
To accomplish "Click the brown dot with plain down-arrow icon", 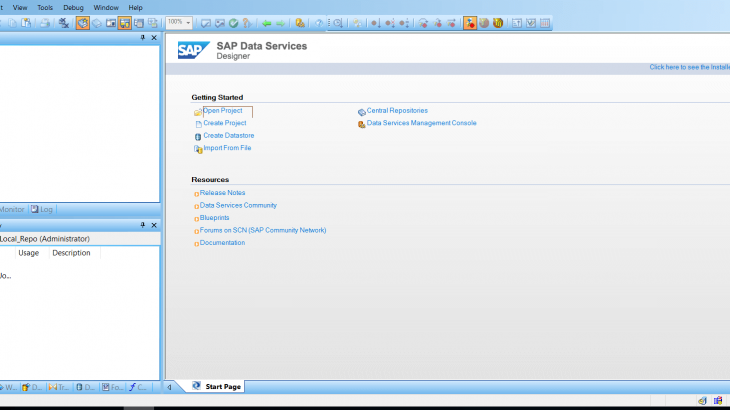I will click(375, 23).
